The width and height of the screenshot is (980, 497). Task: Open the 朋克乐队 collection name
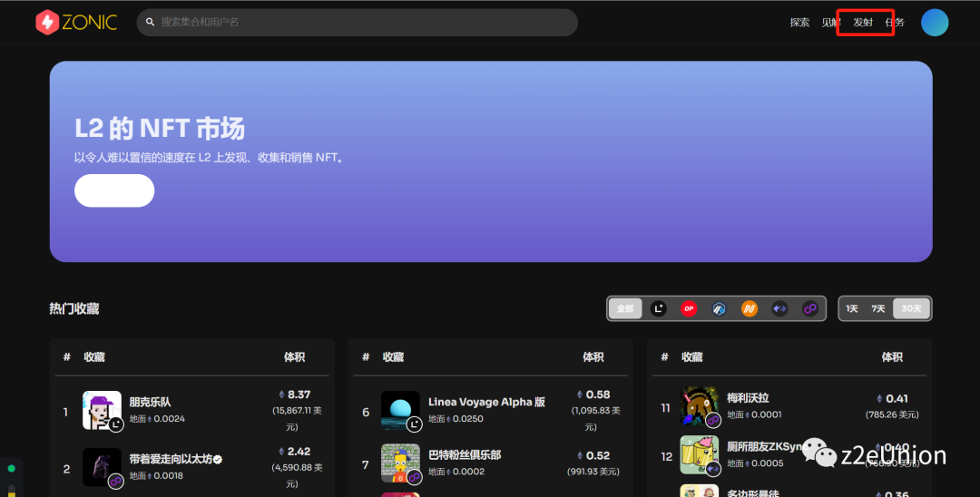tap(150, 402)
